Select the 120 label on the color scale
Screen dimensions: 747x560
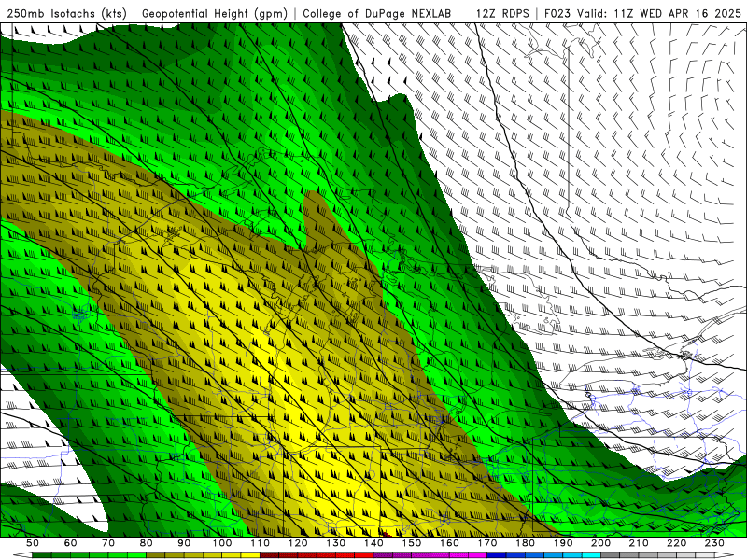298,543
